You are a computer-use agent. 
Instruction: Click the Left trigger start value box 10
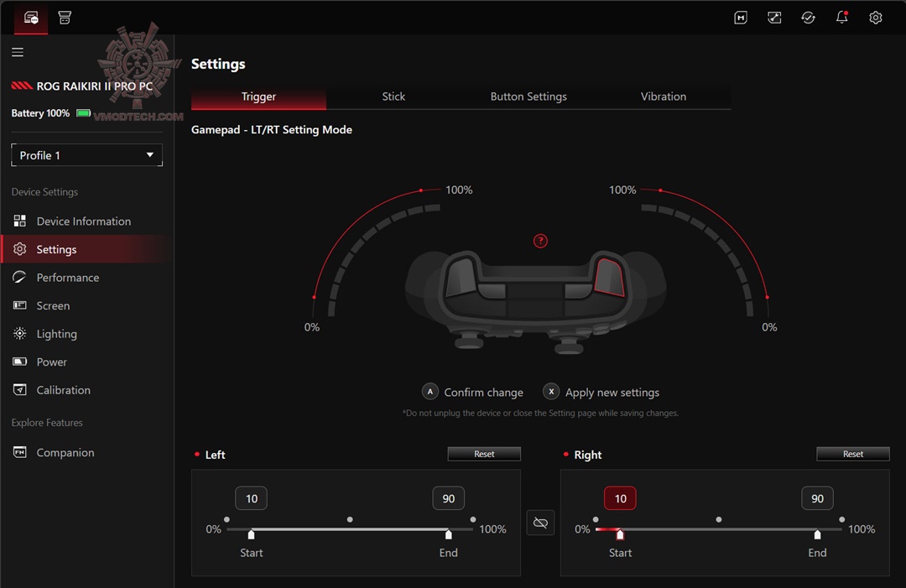pos(252,498)
